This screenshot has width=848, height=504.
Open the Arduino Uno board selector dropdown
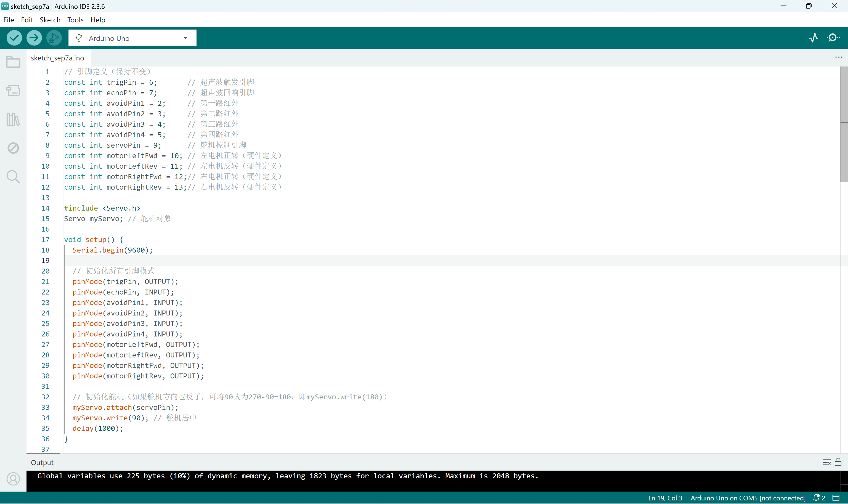point(132,38)
